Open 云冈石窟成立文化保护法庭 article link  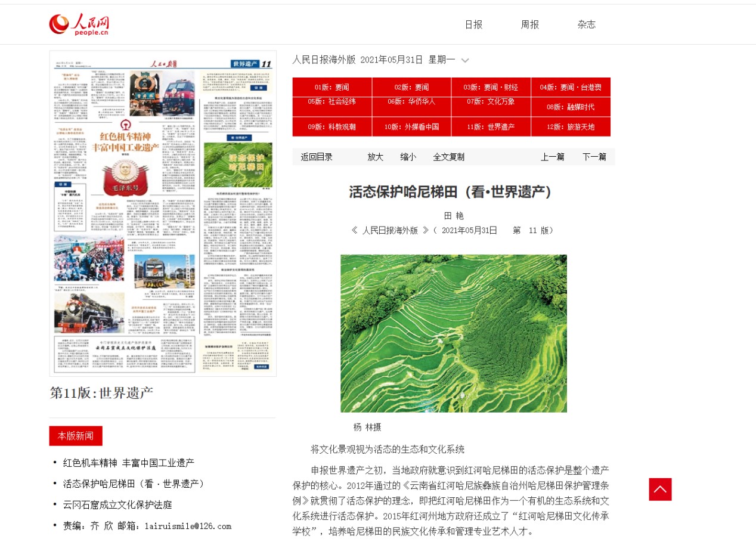click(x=117, y=504)
